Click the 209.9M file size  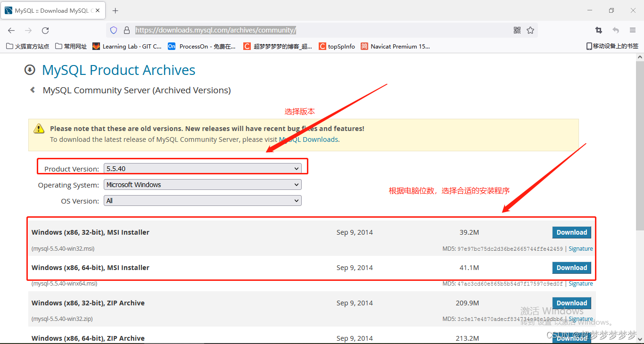(x=467, y=303)
